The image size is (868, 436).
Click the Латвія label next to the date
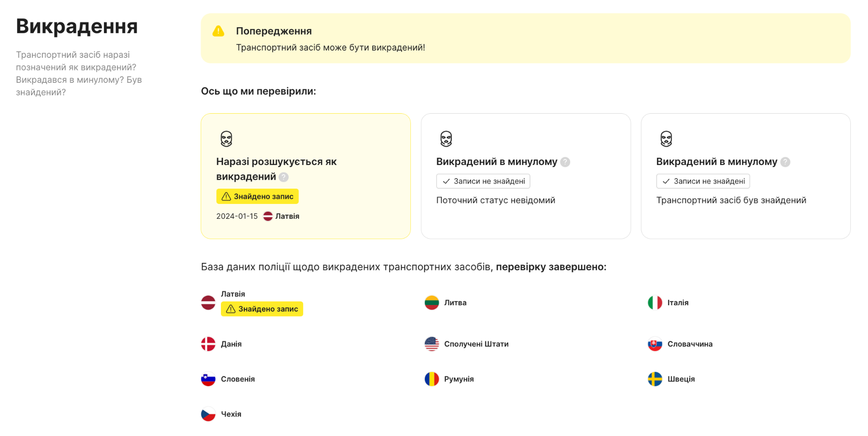(287, 216)
